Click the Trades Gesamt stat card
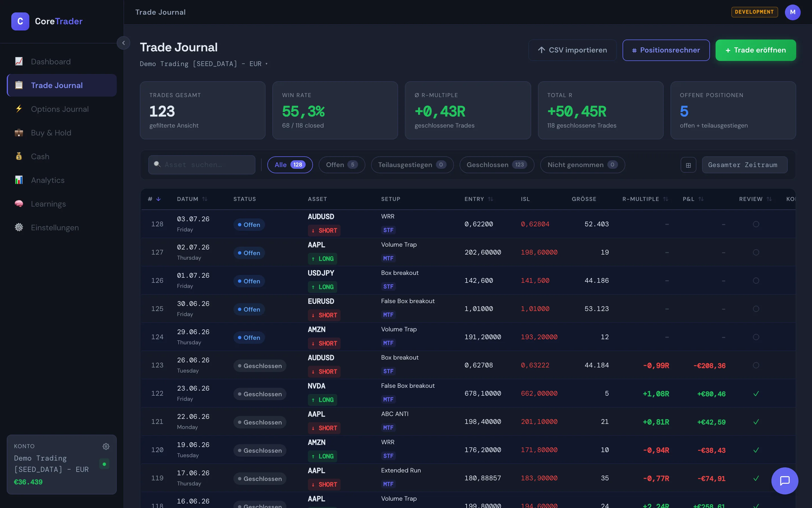812x508 pixels. (203, 110)
